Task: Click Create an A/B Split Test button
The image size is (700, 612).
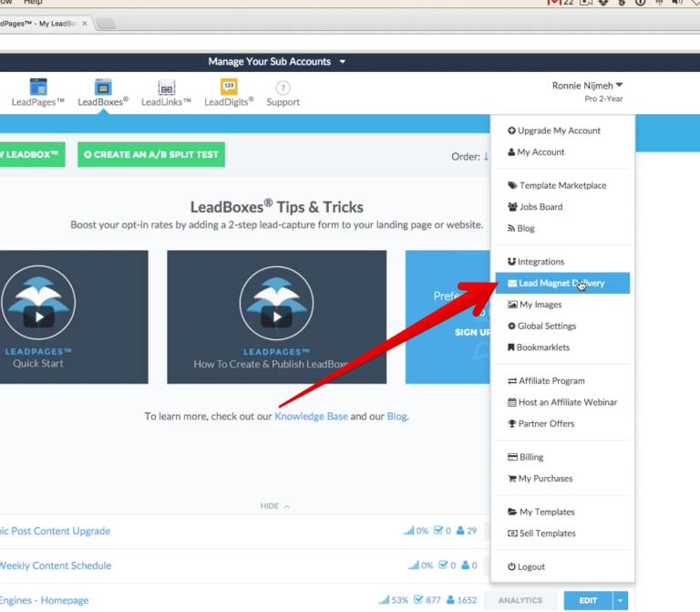Action: [x=151, y=154]
